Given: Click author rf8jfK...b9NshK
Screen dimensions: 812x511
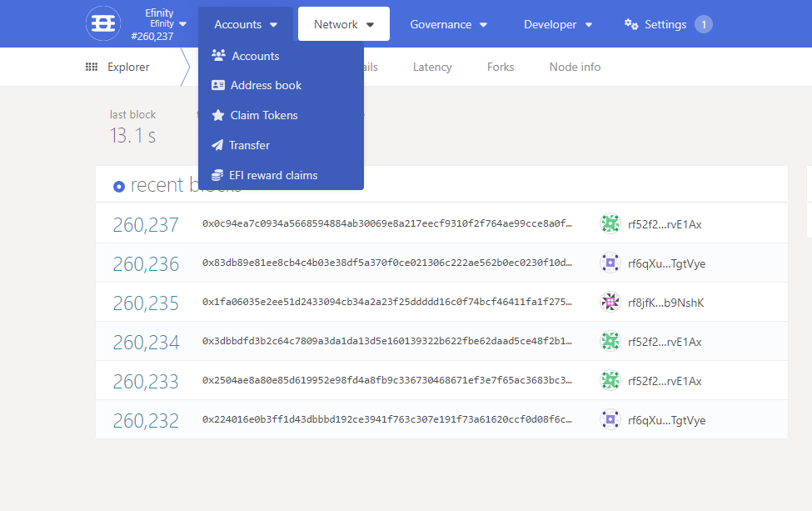Looking at the screenshot, I should coord(665,303).
